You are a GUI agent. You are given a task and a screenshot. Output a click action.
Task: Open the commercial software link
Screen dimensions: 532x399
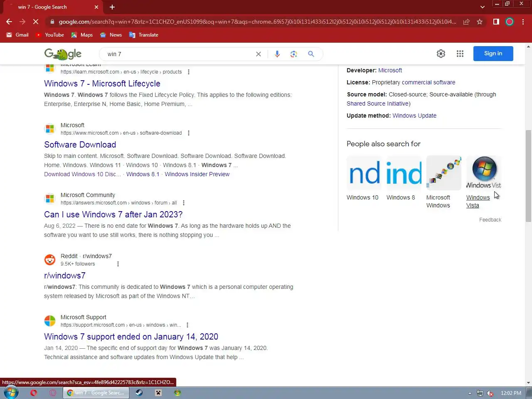[429, 82]
